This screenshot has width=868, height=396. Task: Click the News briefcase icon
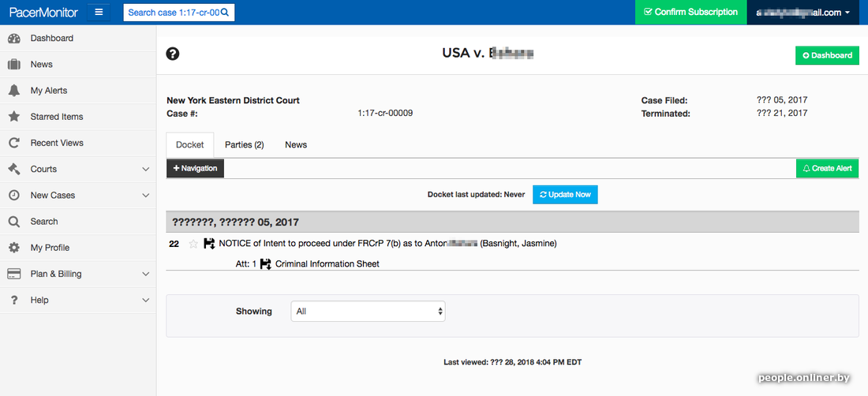[14, 64]
